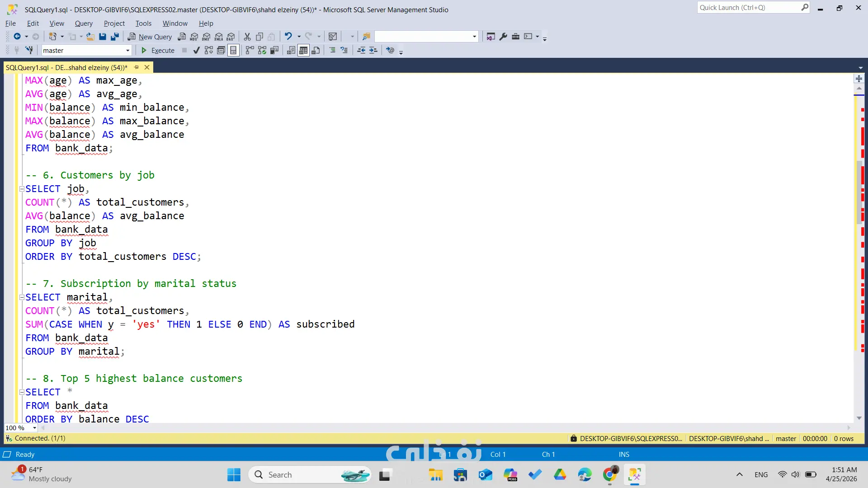This screenshot has height=488, width=868.
Task: Click the Execute button
Action: tap(158, 50)
